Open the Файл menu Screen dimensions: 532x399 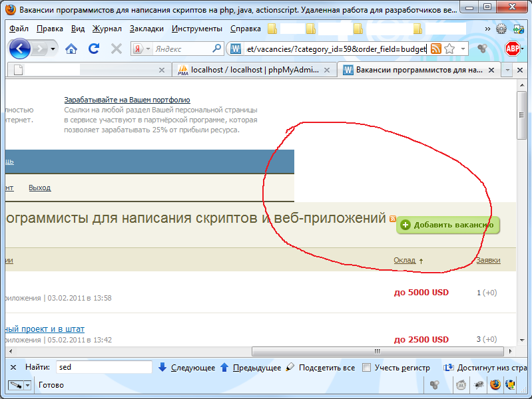[x=19, y=29]
